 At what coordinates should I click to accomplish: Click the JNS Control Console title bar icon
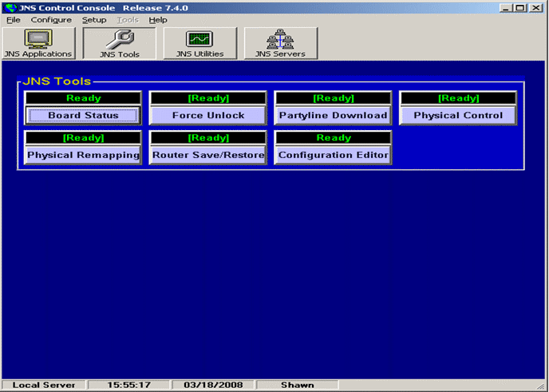tap(10, 8)
